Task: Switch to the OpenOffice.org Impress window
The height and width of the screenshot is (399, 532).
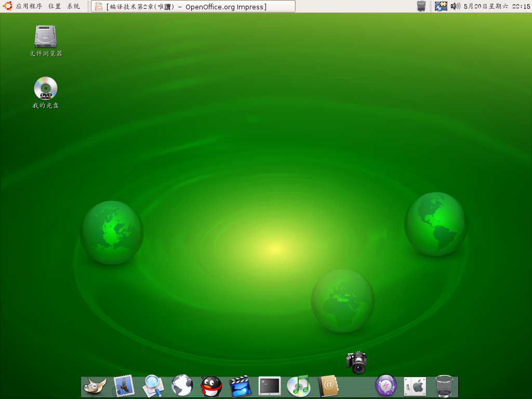Action: click(193, 6)
